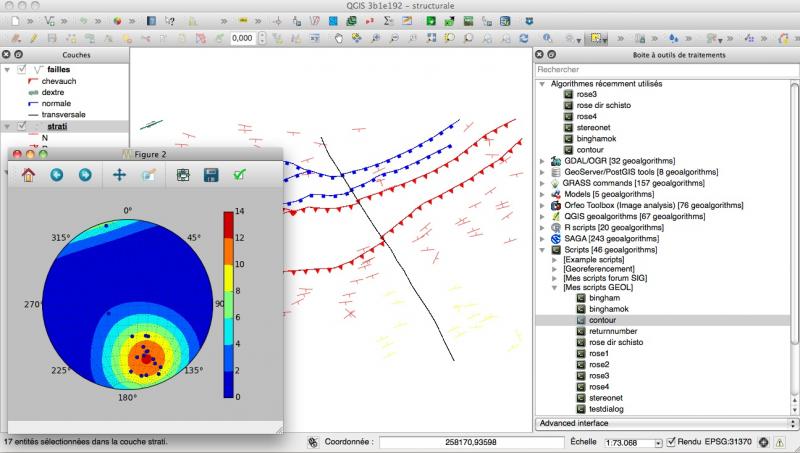Click the forward arrow in Figure 2 toolbar
Screen dimensions: 800x453
point(85,175)
